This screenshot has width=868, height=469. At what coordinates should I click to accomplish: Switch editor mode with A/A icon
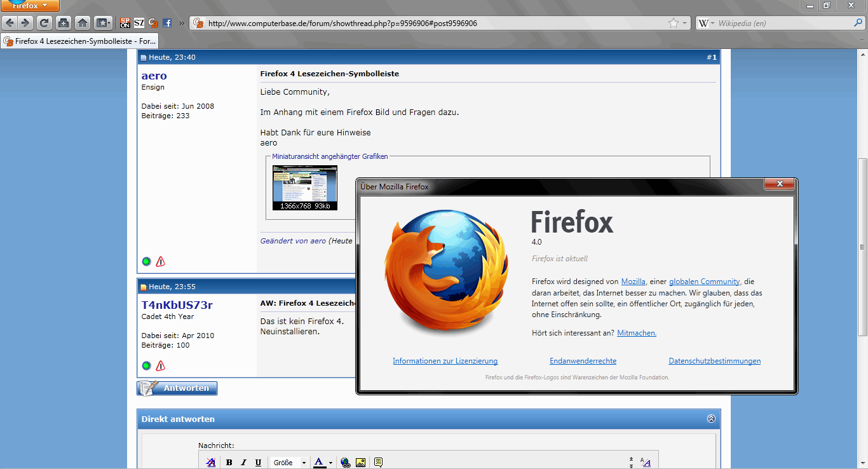click(x=646, y=463)
